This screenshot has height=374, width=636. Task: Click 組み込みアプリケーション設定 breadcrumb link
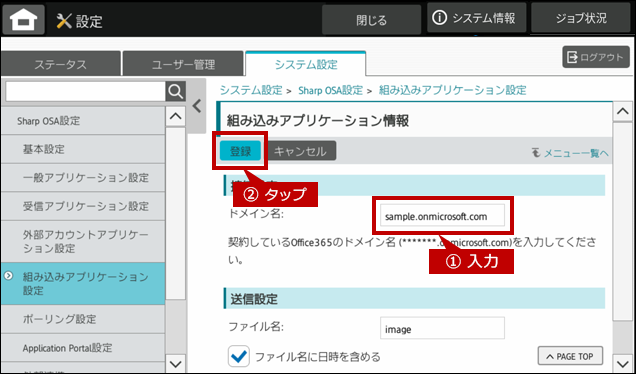tap(453, 90)
